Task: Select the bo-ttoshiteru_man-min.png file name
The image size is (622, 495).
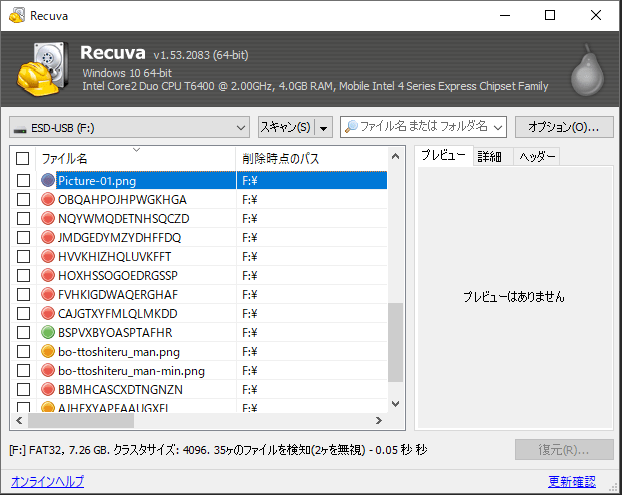Action: pyautogui.click(x=131, y=371)
